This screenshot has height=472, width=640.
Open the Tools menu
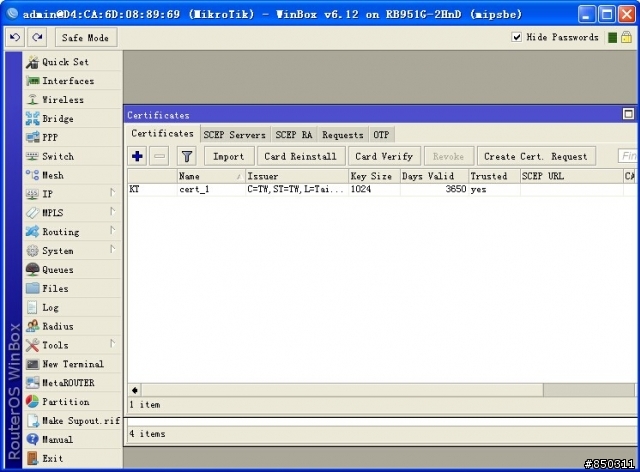(x=73, y=345)
